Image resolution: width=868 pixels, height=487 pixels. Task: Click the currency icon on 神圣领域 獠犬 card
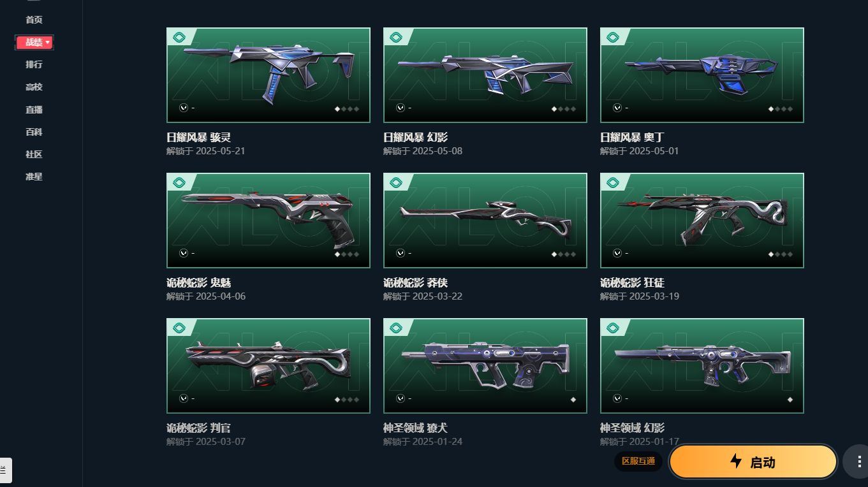click(x=401, y=398)
